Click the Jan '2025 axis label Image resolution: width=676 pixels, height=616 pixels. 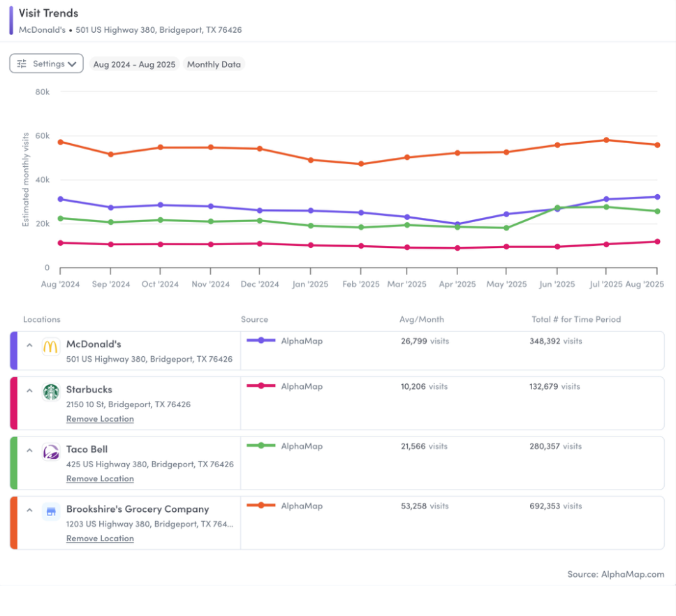tap(310, 284)
